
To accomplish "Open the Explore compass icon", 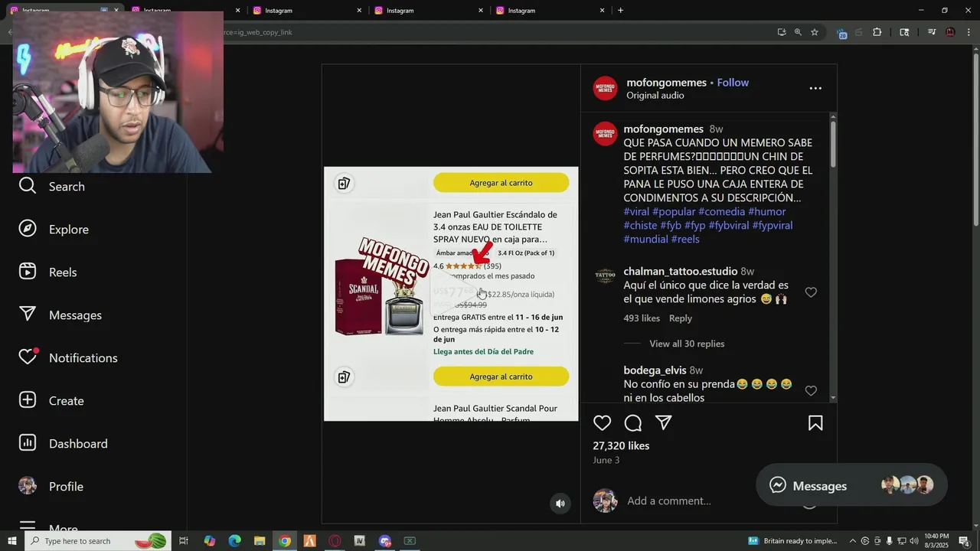I will (28, 229).
